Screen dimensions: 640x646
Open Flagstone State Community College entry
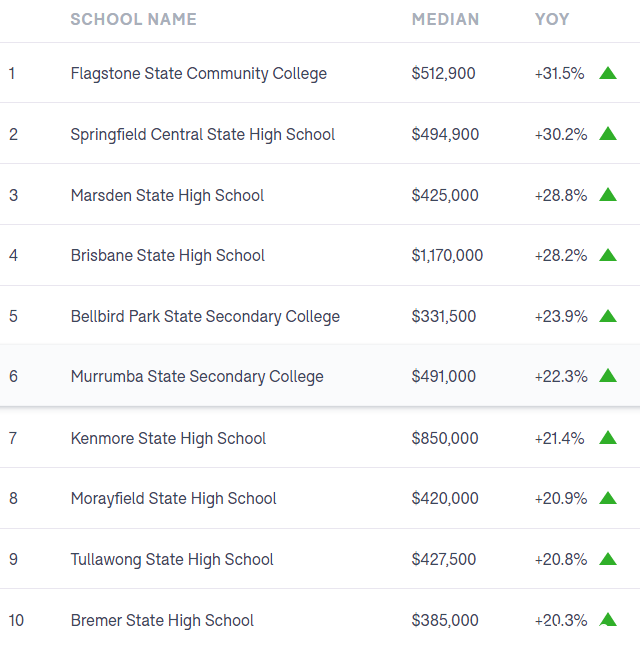pos(199,74)
